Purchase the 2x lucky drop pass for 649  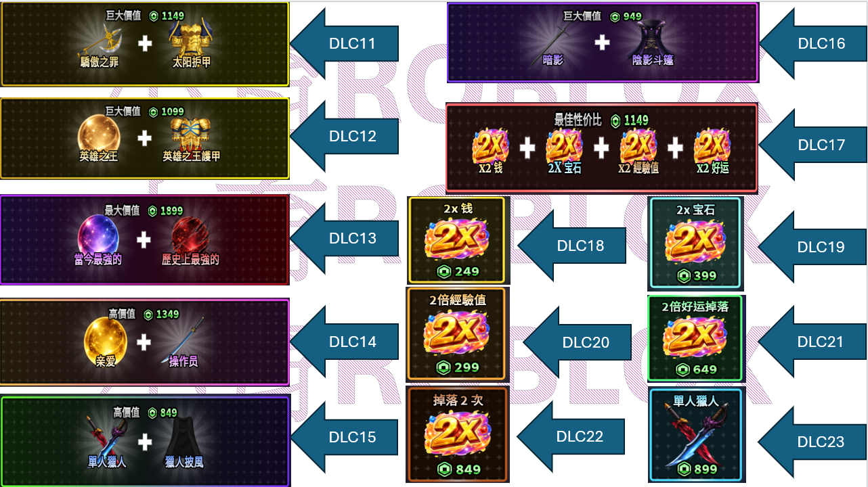pos(695,338)
